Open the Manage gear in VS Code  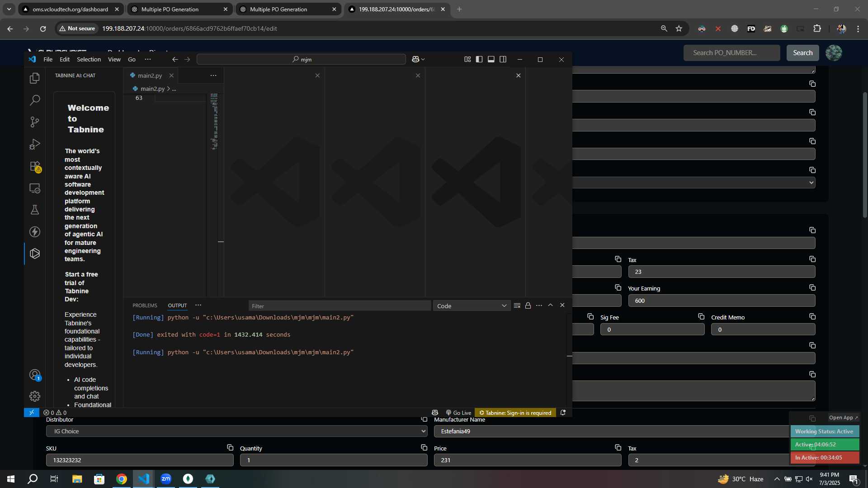[35, 396]
